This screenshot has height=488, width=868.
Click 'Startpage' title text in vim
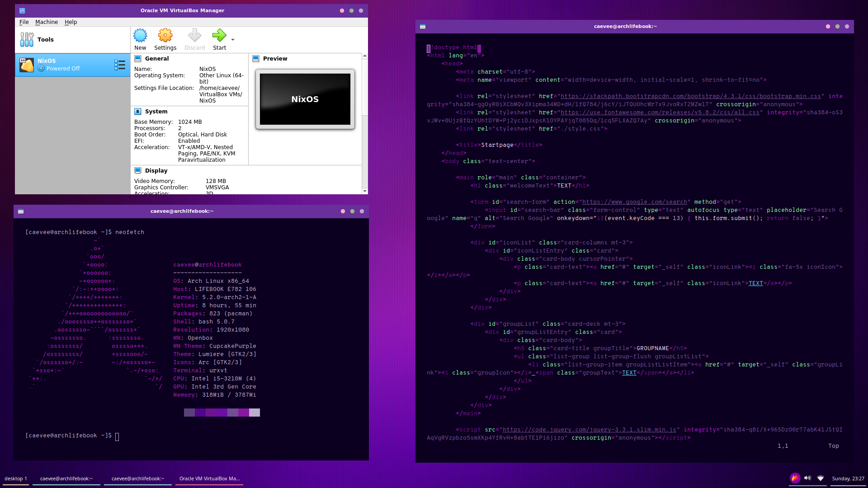[497, 145]
